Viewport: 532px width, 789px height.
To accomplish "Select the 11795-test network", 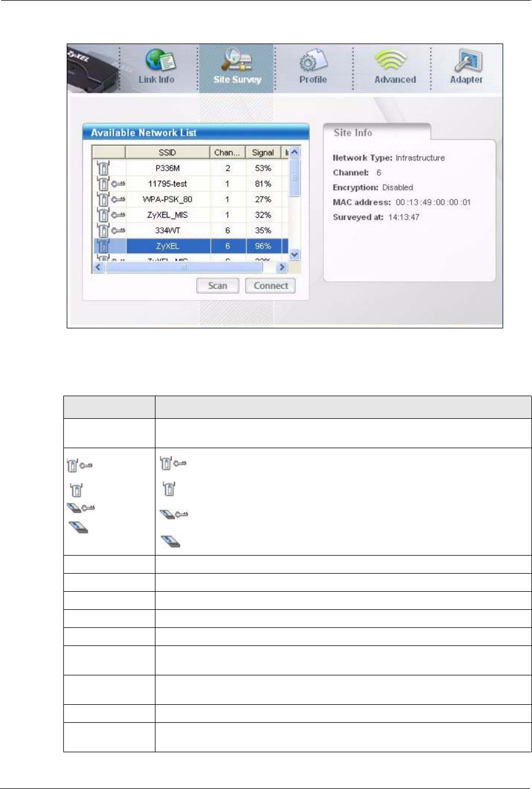I will 191,184.
